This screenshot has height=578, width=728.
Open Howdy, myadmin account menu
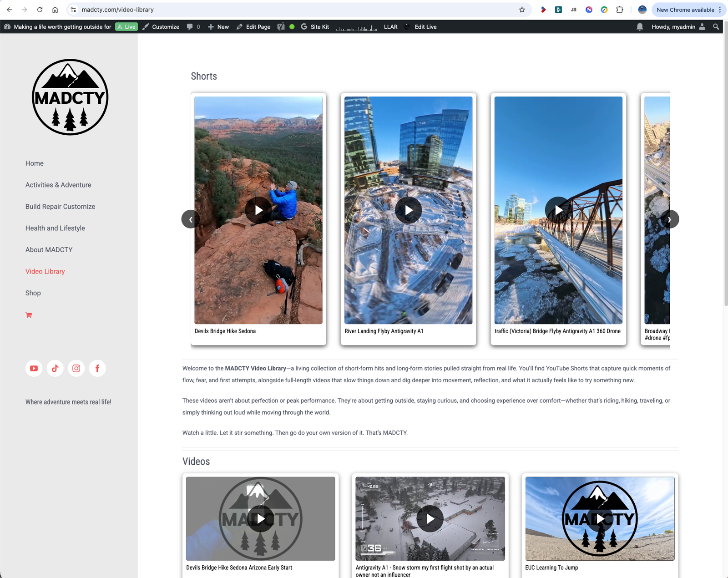tap(678, 27)
